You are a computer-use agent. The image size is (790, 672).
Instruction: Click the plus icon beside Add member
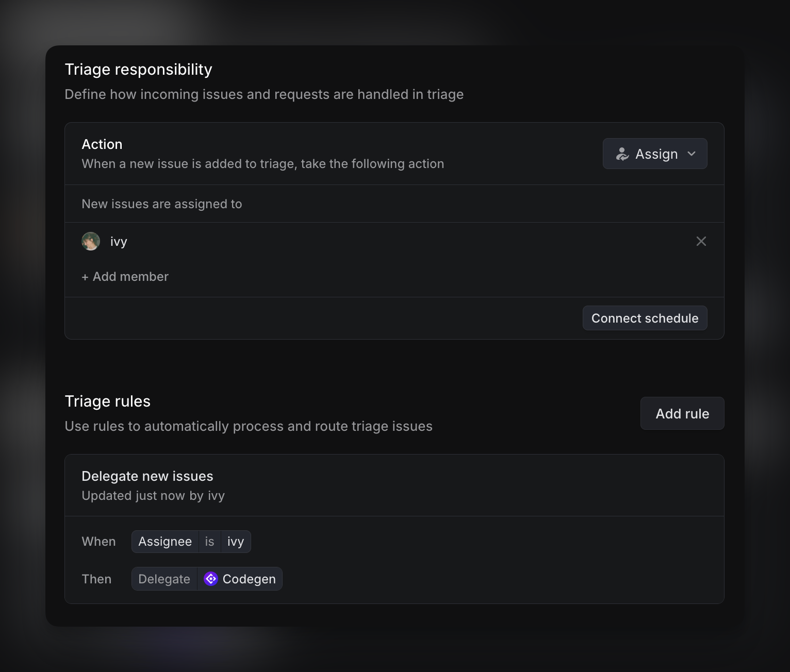click(x=85, y=277)
